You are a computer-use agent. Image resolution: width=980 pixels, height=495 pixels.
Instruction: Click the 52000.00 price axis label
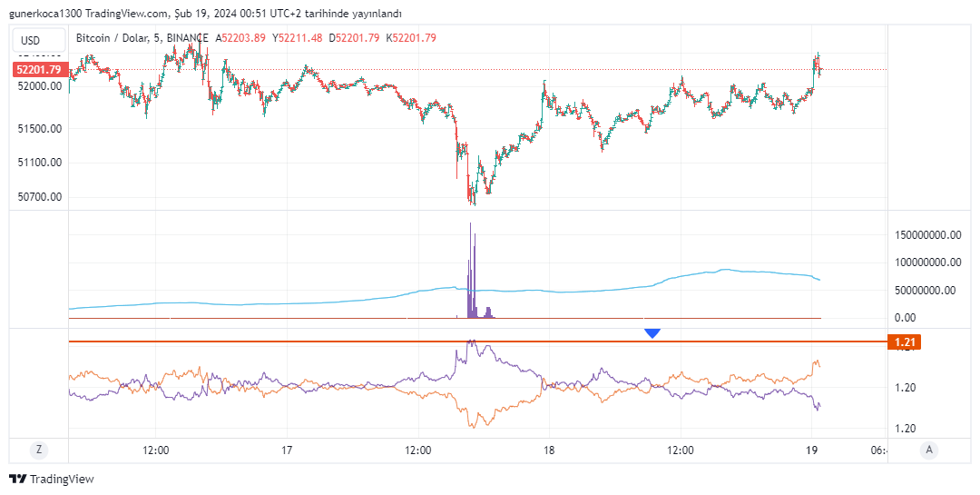pos(39,86)
